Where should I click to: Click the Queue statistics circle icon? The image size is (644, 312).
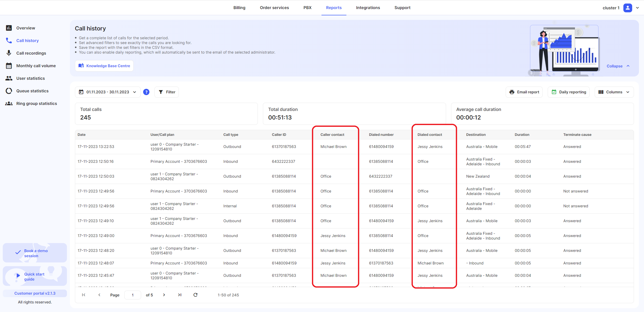pos(9,91)
